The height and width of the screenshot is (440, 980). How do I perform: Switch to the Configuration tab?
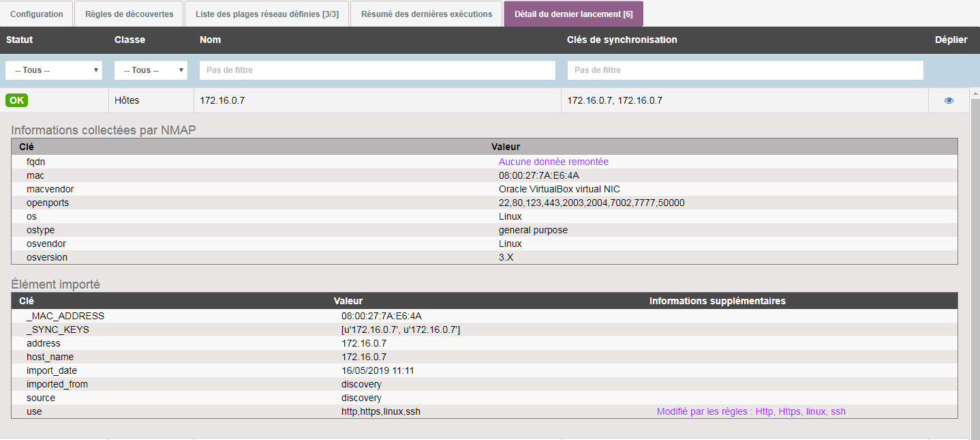pyautogui.click(x=37, y=14)
